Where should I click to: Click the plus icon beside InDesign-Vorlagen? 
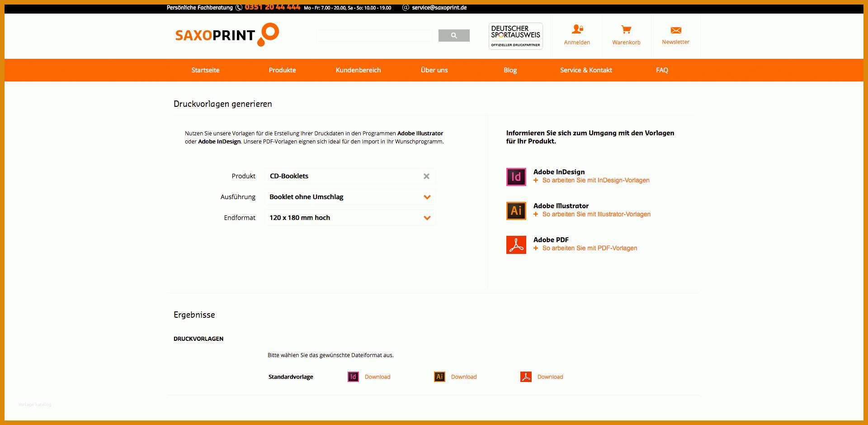point(536,180)
